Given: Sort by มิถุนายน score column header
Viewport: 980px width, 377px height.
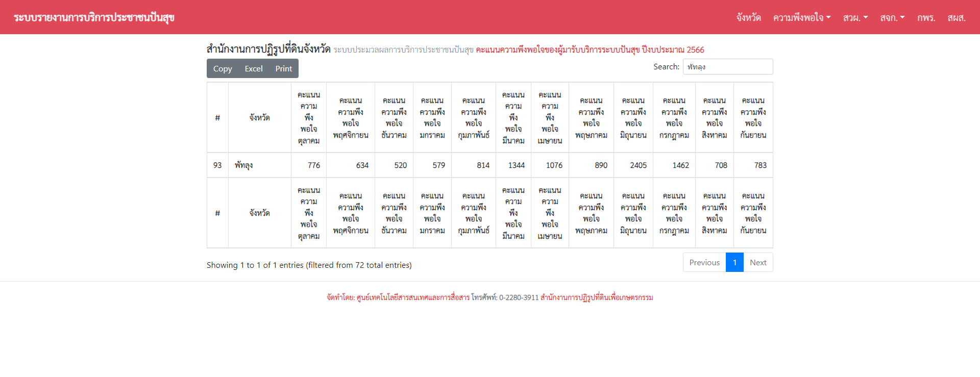Looking at the screenshot, I should pos(633,117).
